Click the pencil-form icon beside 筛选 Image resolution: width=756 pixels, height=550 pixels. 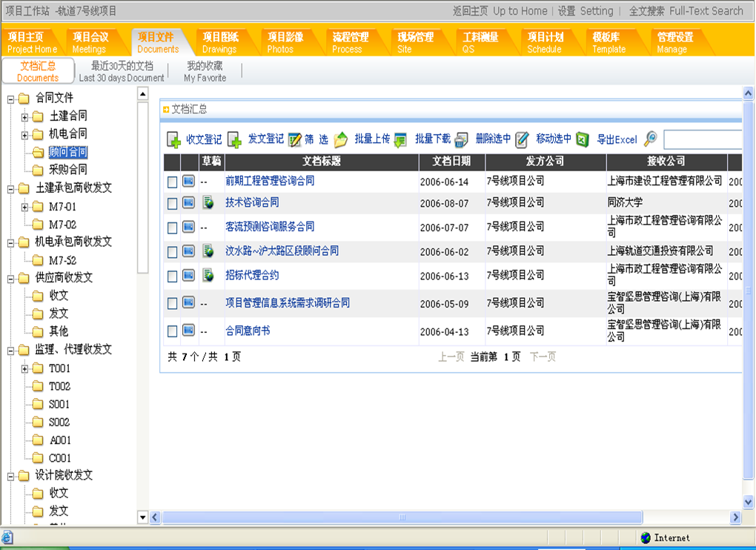click(x=294, y=140)
